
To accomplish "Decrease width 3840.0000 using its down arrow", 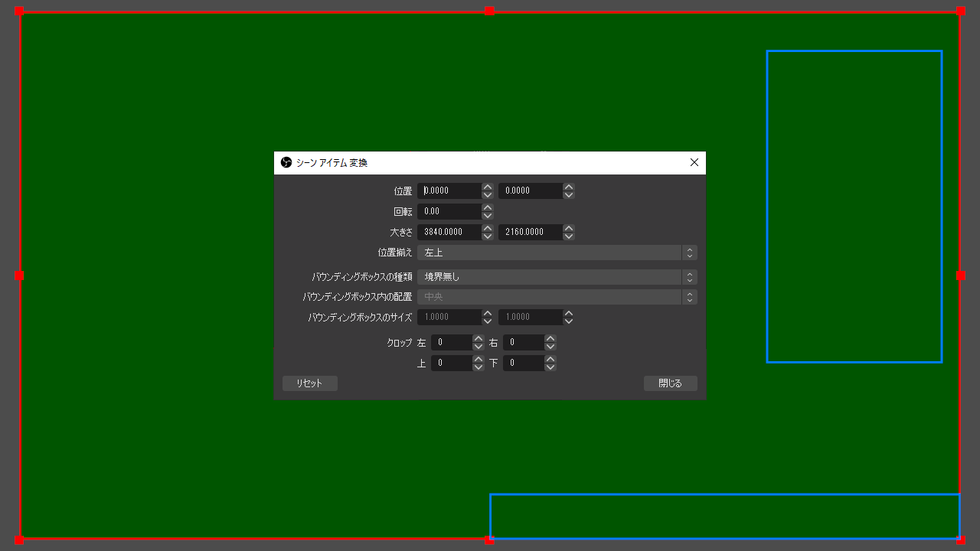I will pyautogui.click(x=488, y=236).
